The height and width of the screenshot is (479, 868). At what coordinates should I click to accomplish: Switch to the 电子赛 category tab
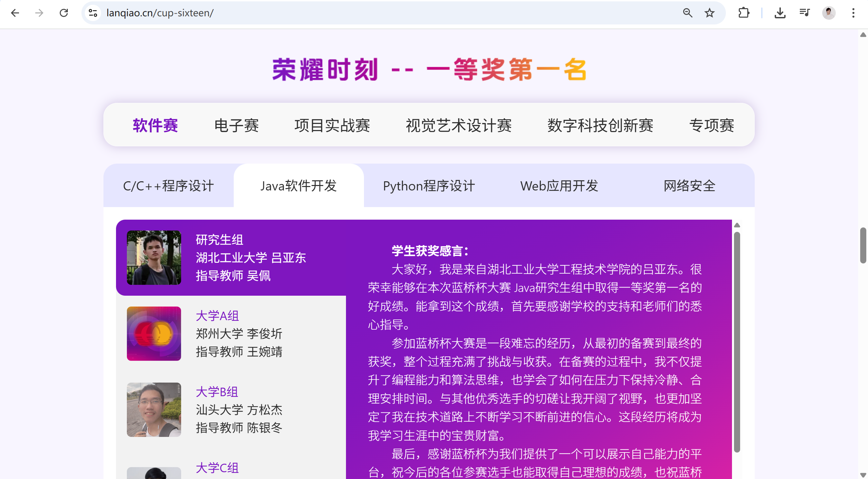coord(236,125)
